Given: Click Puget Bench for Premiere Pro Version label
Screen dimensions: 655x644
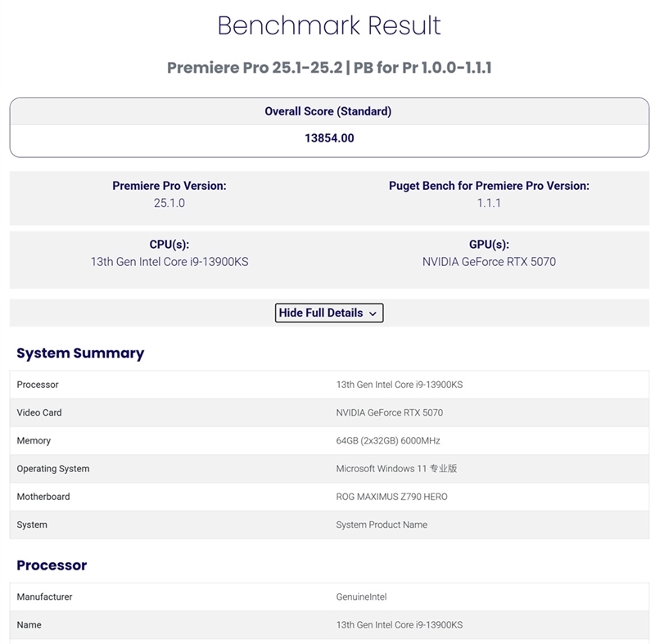Looking at the screenshot, I should (x=489, y=186).
